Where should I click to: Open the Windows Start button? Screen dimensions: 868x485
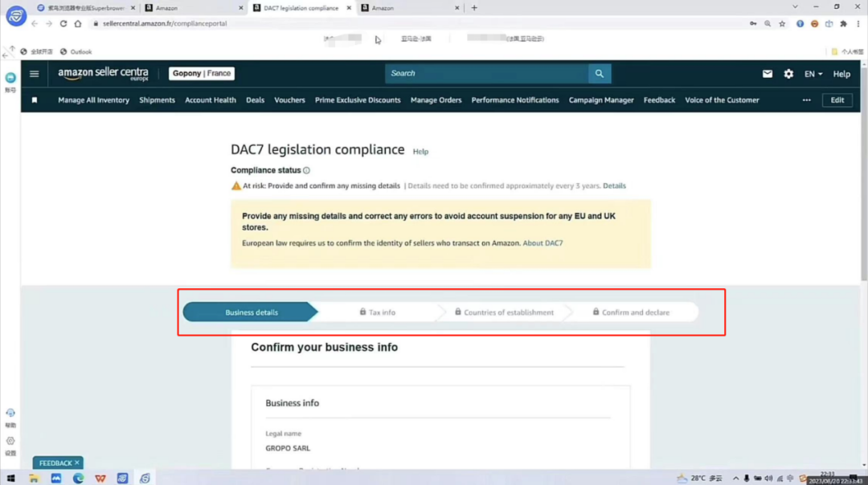pyautogui.click(x=11, y=478)
